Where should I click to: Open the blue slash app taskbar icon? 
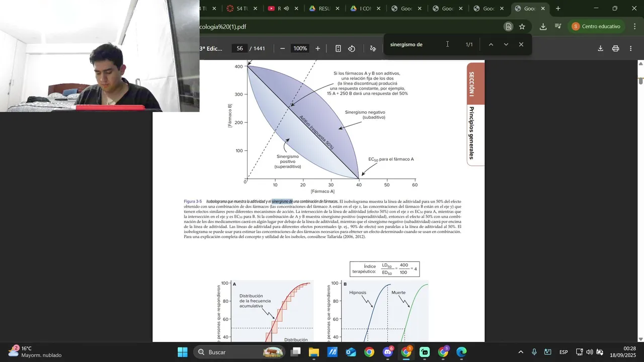tap(333, 352)
